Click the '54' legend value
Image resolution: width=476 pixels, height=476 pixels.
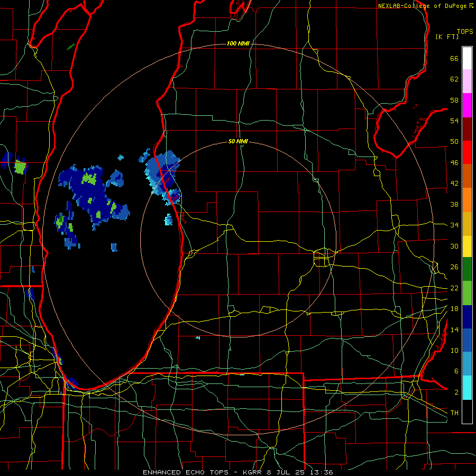[x=454, y=121]
